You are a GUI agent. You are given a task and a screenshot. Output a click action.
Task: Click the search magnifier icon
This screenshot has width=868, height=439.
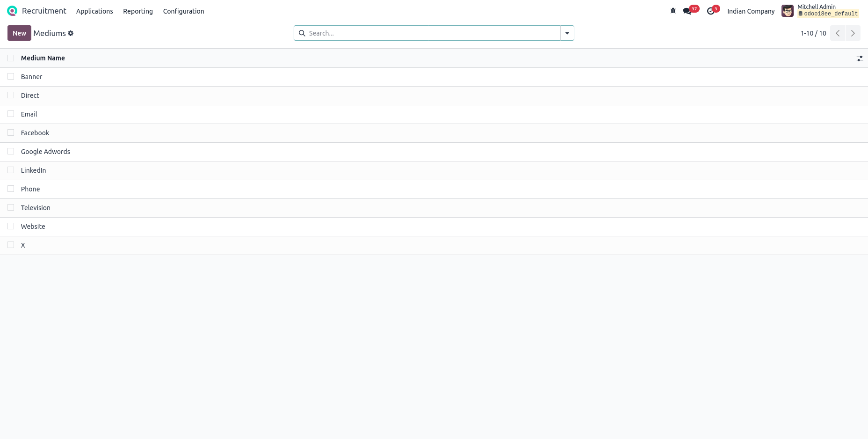pos(302,33)
